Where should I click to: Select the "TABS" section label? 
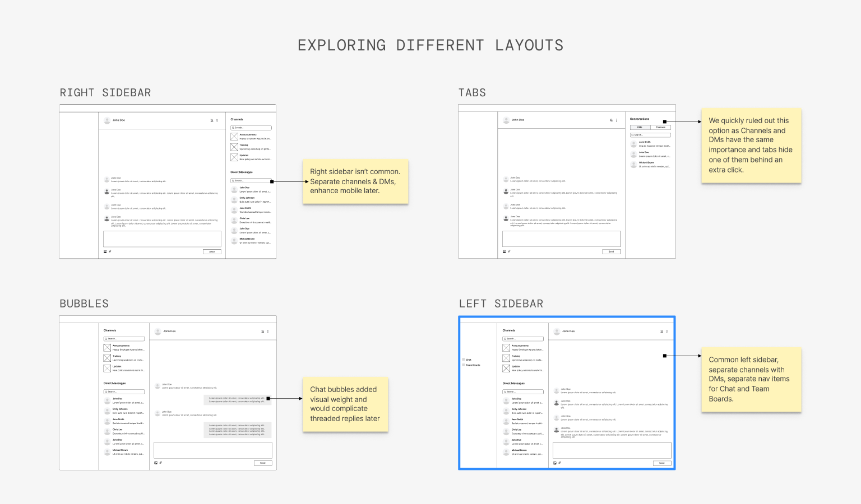pyautogui.click(x=472, y=93)
